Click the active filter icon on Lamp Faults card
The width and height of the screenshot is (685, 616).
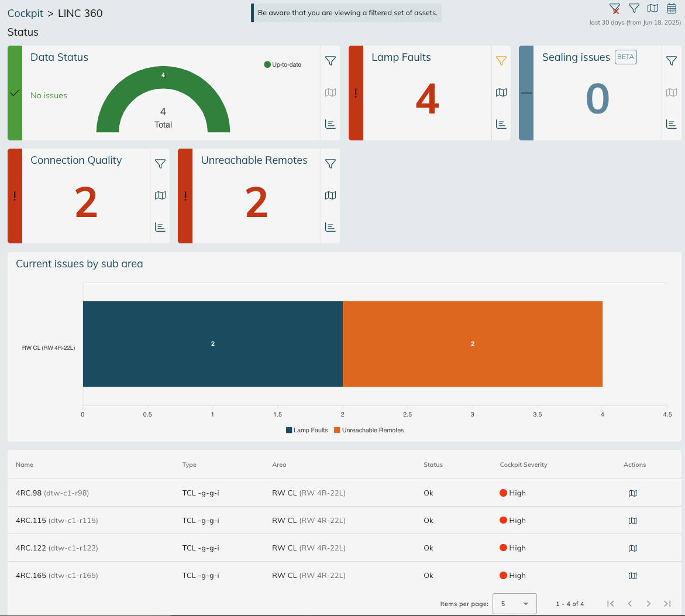pos(501,61)
